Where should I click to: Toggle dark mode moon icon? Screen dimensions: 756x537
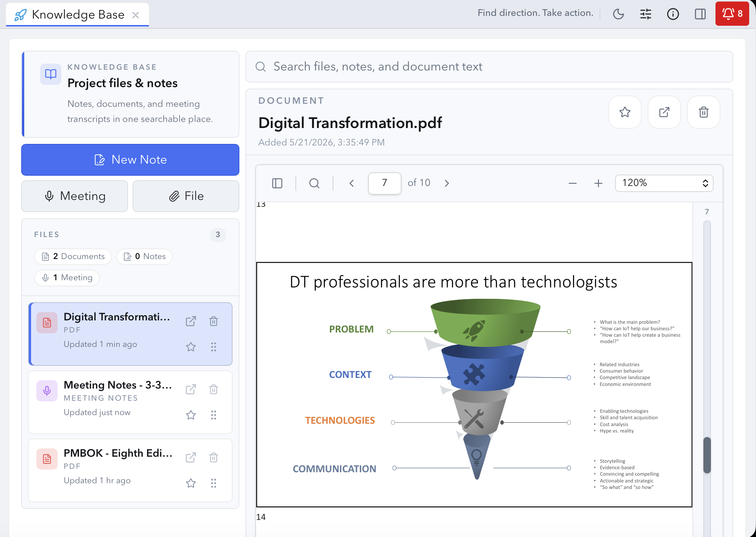pos(619,14)
